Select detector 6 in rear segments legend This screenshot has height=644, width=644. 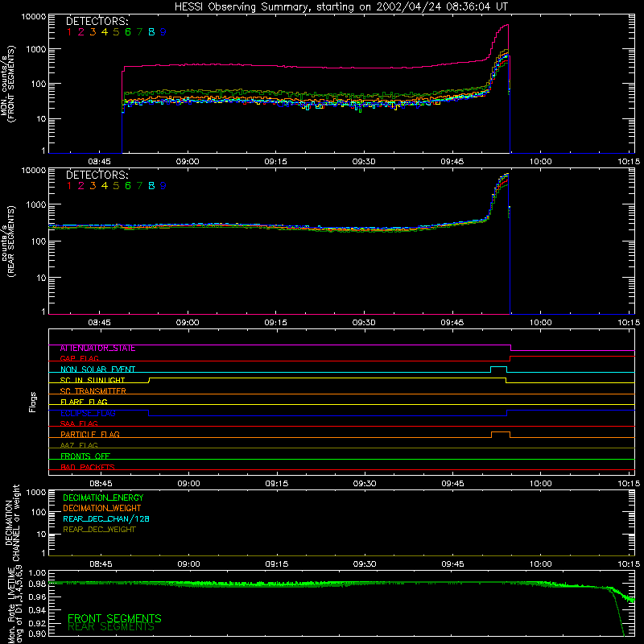pyautogui.click(x=128, y=186)
